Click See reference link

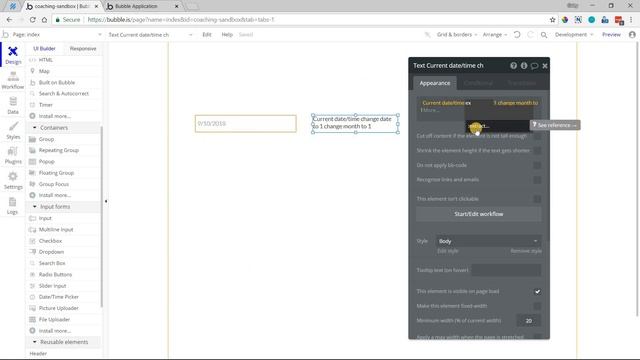(555, 125)
